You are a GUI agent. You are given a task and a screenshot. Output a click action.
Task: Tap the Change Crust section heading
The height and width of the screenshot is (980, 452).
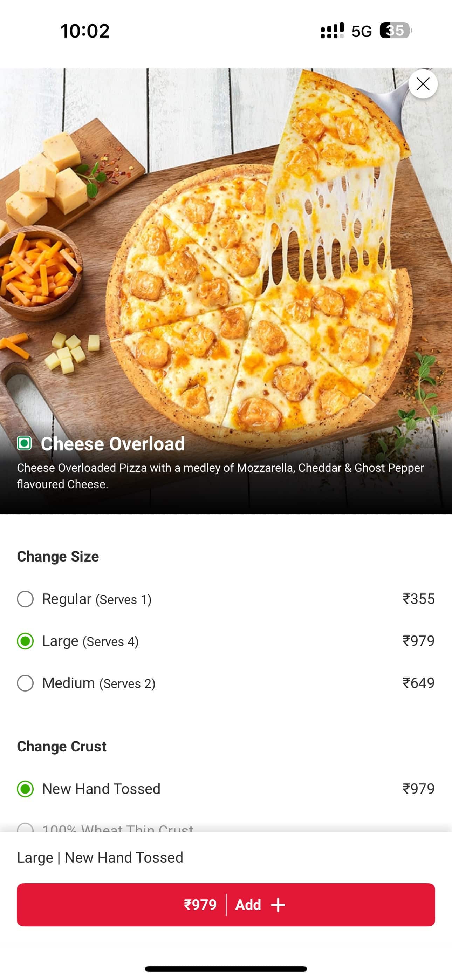[62, 747]
